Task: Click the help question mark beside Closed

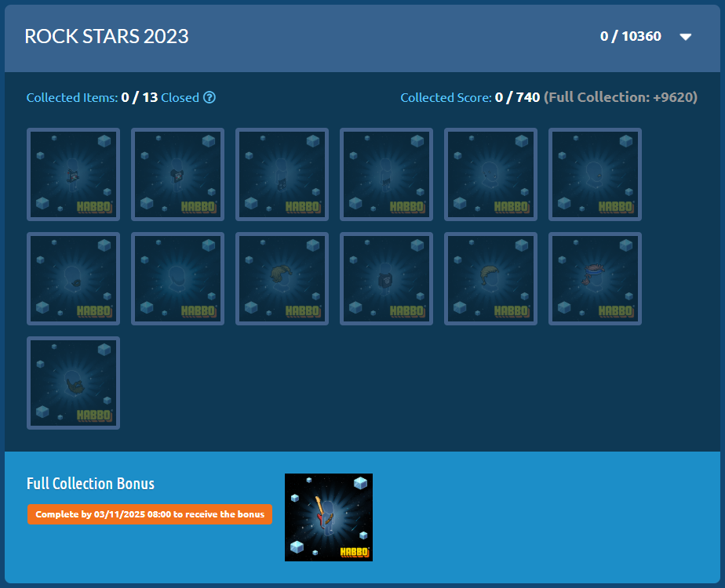Action: [x=209, y=98]
